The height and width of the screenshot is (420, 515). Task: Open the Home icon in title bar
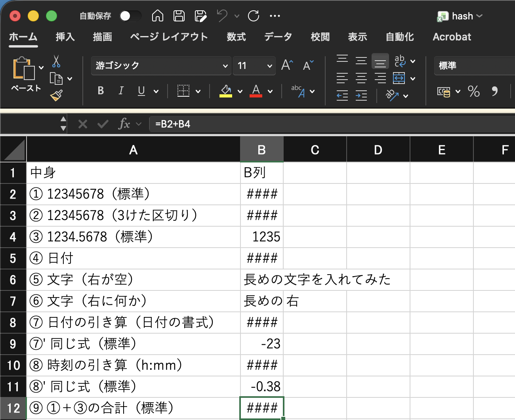tap(158, 16)
